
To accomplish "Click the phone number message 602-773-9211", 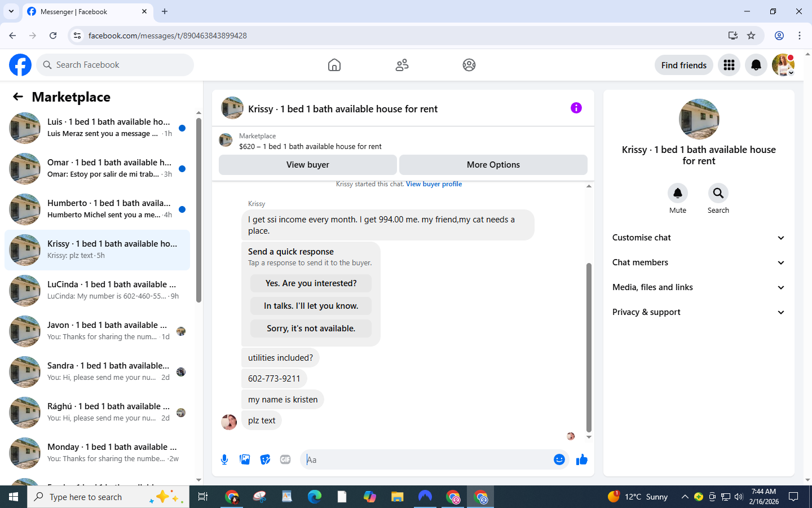I will 274,379.
